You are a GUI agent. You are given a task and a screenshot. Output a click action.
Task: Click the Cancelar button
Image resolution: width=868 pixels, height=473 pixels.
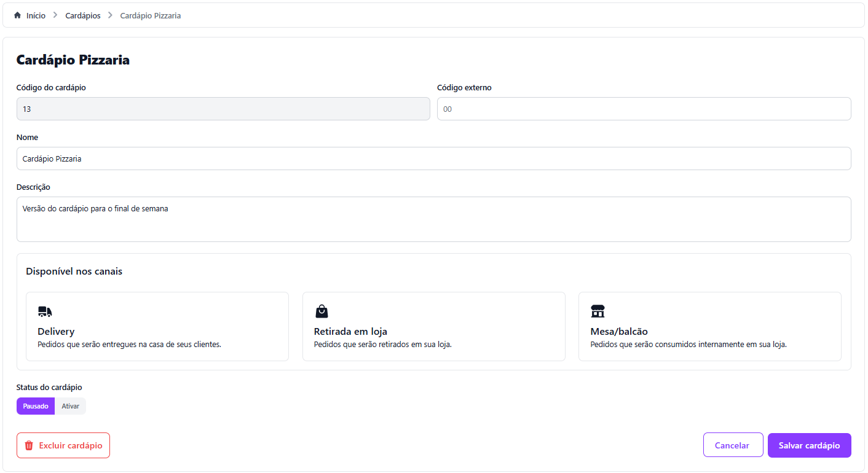click(x=733, y=445)
